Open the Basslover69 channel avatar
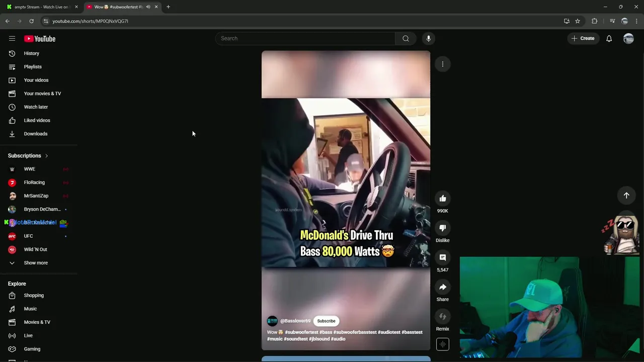This screenshot has width=644, height=362. pos(272,321)
